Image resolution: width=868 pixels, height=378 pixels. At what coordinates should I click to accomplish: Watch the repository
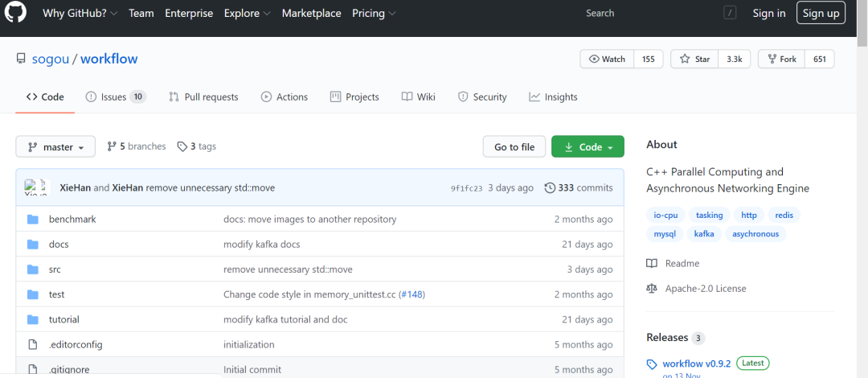click(x=607, y=60)
